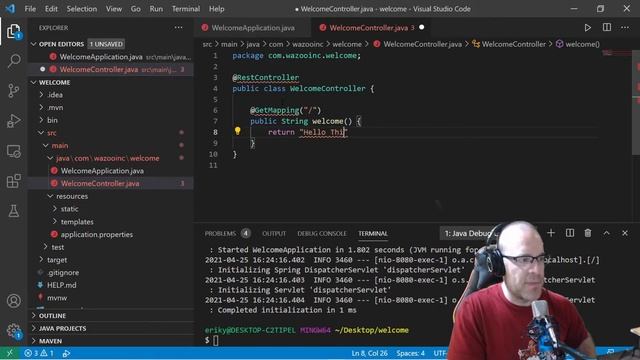Close the terminal panel
640x360 pixels.
tap(625, 233)
